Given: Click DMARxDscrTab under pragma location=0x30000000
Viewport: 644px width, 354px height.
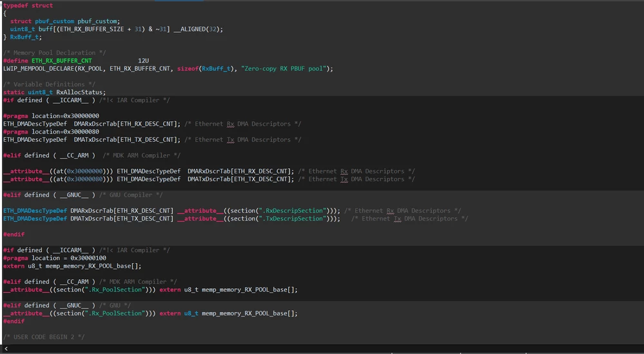Looking at the screenshot, I should [95, 124].
